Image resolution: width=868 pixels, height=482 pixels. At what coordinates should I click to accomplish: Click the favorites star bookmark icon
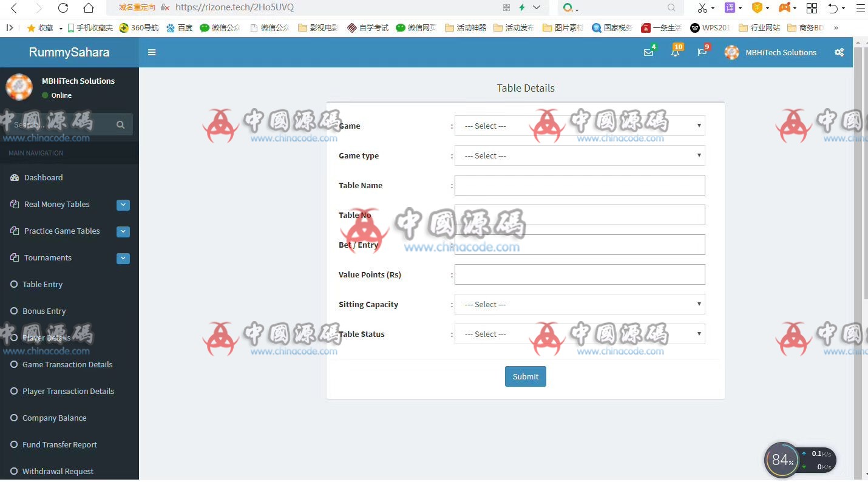click(31, 28)
